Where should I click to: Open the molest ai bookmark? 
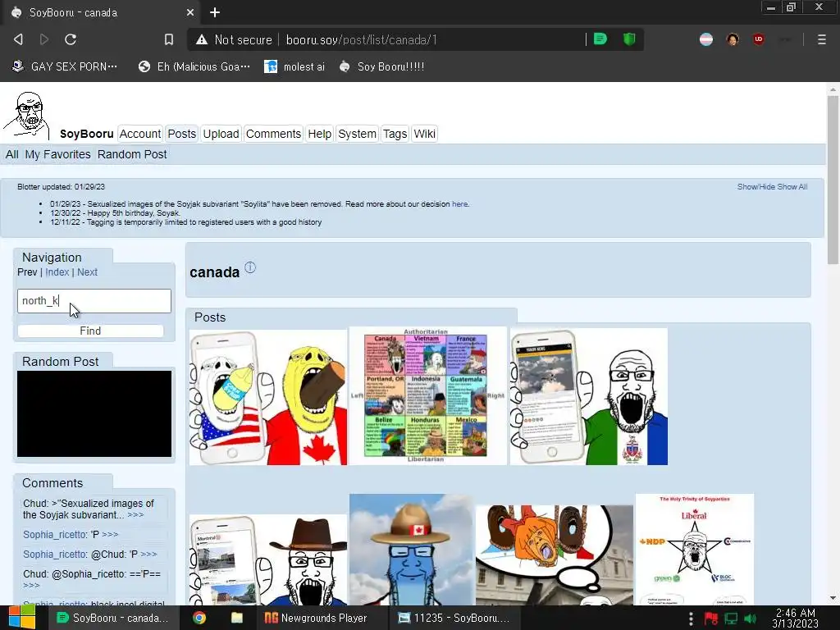click(x=294, y=66)
